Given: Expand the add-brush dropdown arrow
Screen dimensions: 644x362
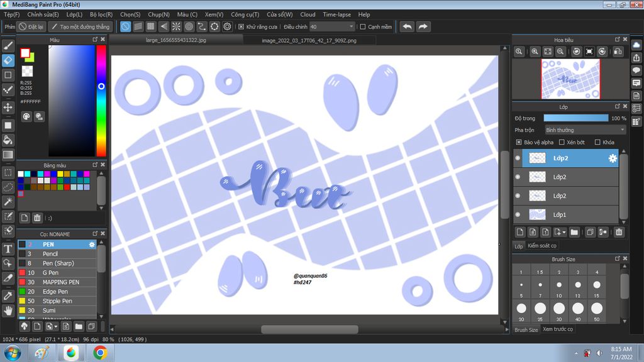Looking at the screenshot, I should tap(56, 327).
